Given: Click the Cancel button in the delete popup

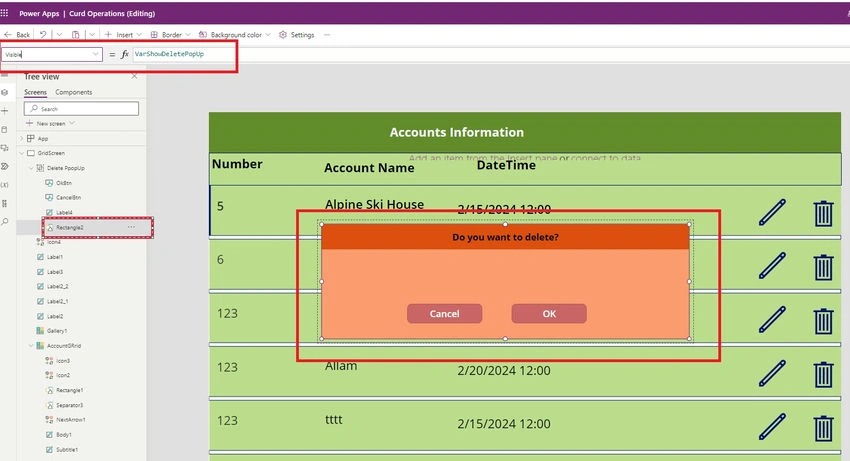Looking at the screenshot, I should tap(445, 313).
